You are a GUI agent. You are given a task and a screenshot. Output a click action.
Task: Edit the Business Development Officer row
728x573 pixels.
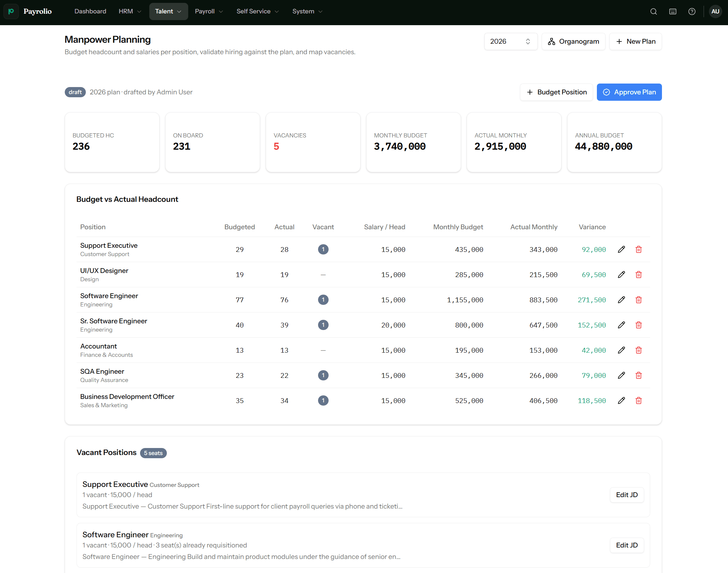(621, 400)
